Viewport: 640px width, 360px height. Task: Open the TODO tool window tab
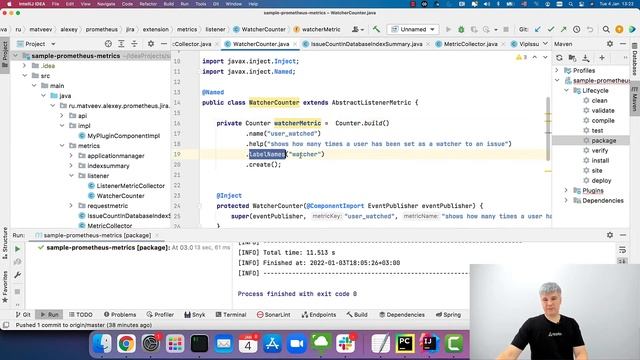coord(80,315)
